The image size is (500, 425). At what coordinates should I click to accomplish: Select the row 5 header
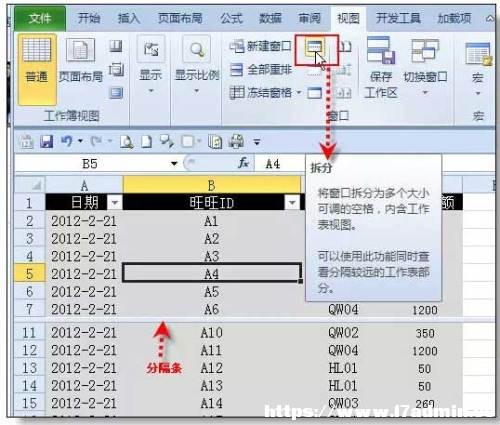(x=29, y=274)
